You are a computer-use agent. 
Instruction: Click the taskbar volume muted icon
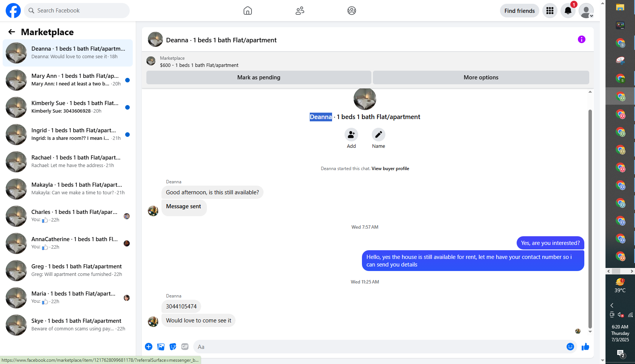(x=621, y=314)
